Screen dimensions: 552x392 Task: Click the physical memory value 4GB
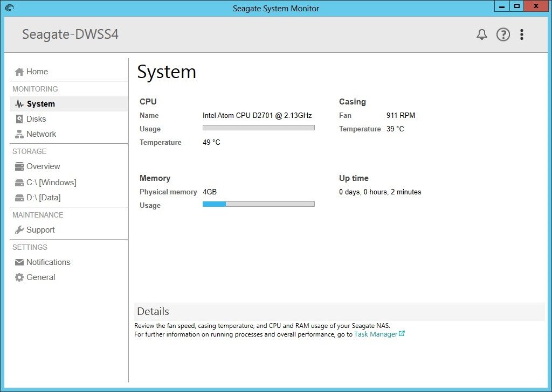pyautogui.click(x=210, y=192)
